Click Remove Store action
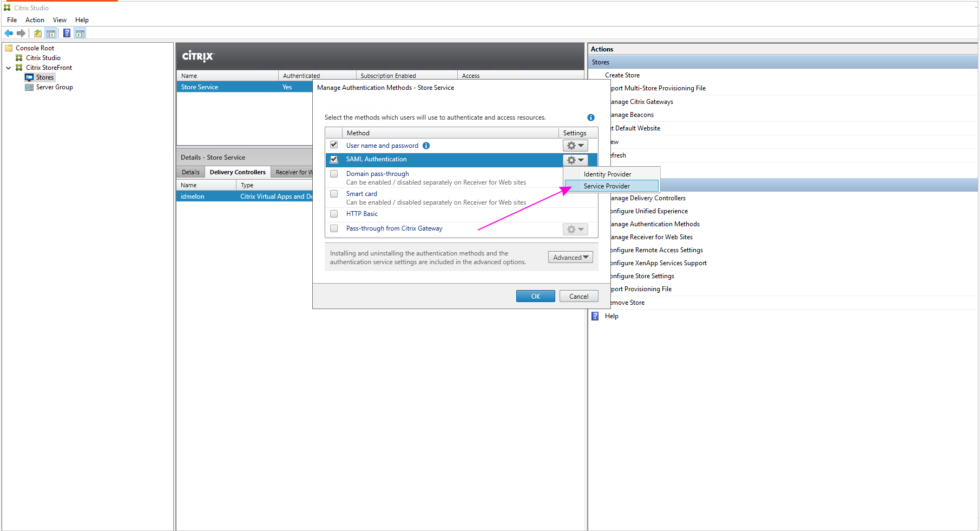This screenshot has height=531, width=980. (628, 303)
